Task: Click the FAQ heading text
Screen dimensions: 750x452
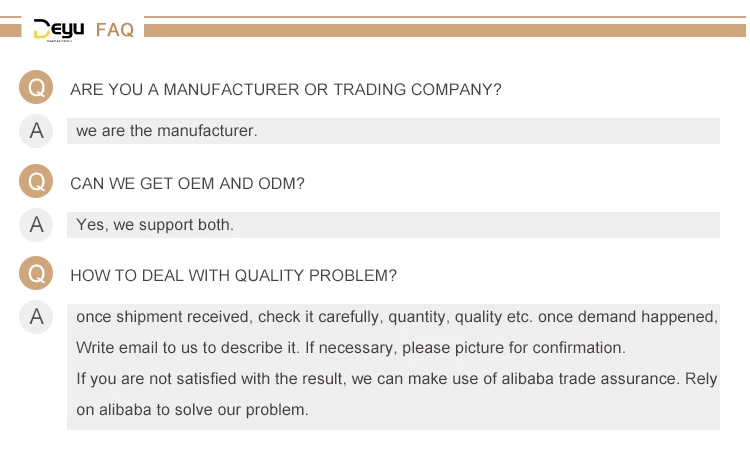Action: [115, 30]
